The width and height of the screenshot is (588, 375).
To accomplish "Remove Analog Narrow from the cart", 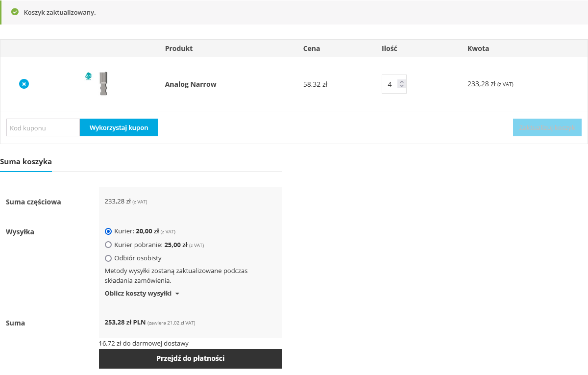I will pyautogui.click(x=24, y=84).
